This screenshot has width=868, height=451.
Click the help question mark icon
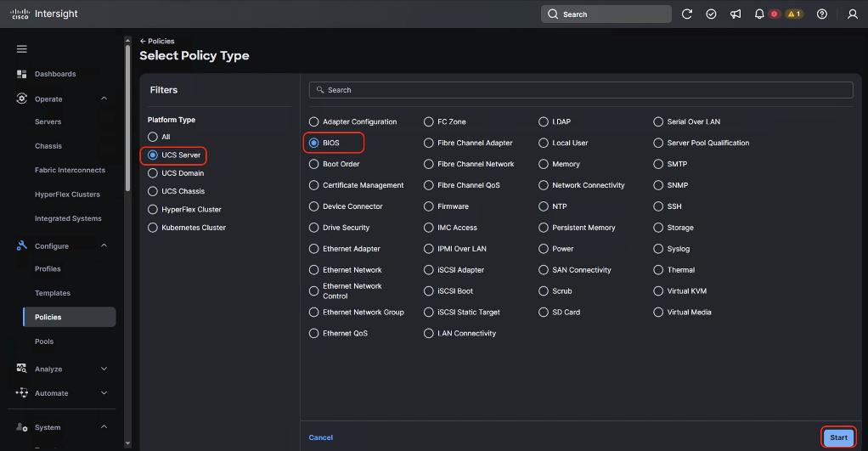coord(821,14)
